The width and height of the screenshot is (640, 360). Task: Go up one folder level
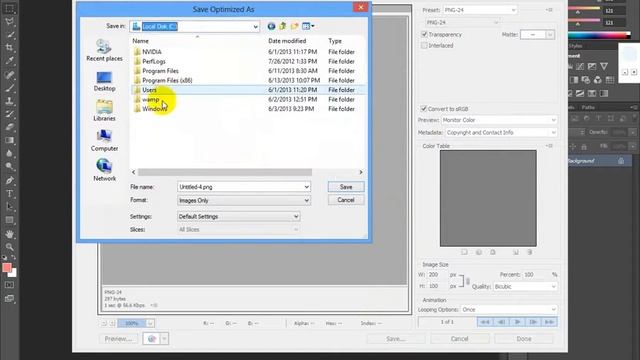(282, 26)
